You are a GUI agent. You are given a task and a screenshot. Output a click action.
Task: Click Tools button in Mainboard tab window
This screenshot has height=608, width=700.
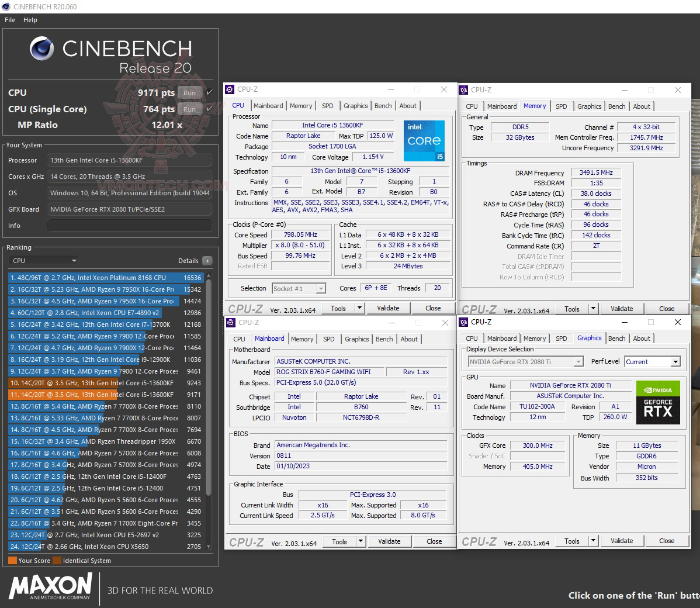339,541
